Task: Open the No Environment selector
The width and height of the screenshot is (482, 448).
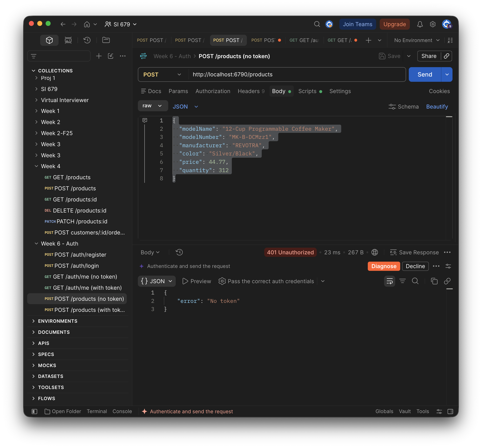Action: pos(417,40)
